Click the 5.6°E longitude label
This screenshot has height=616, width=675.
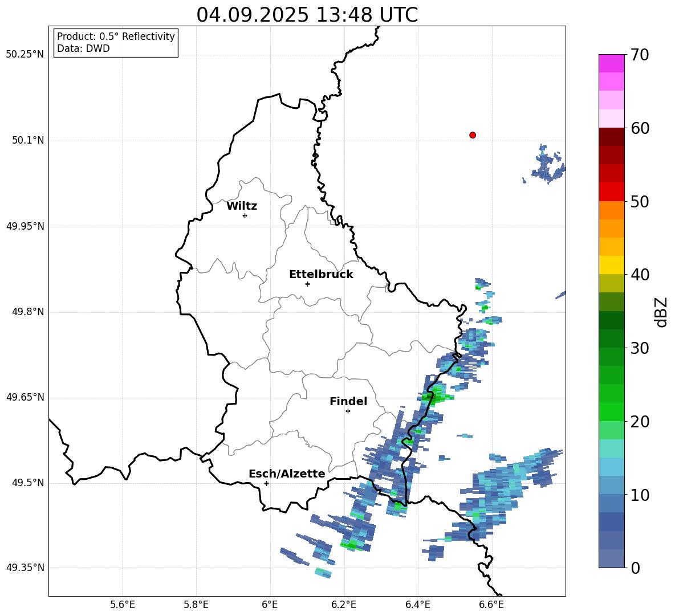point(123,605)
